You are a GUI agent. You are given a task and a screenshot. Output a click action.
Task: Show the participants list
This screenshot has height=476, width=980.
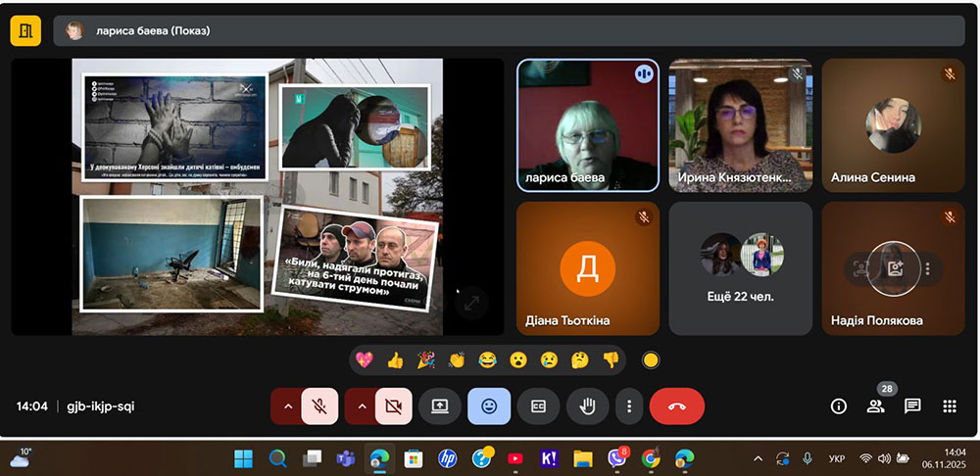point(875,405)
